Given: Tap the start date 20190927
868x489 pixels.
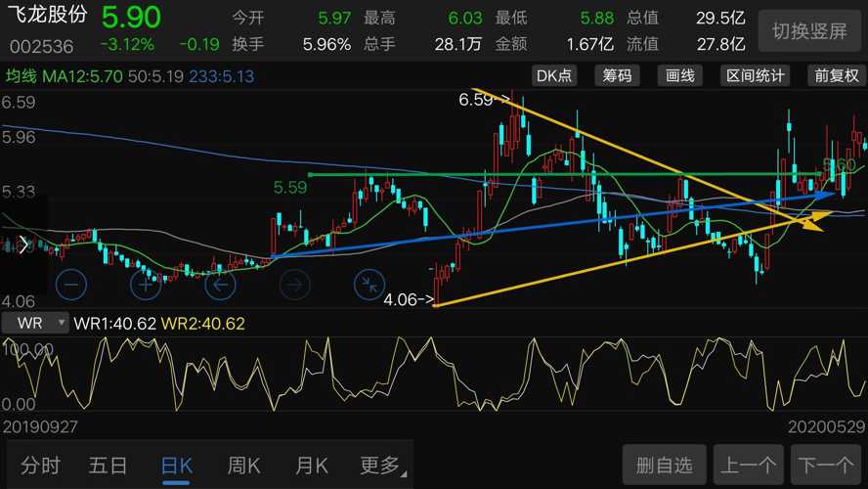Looking at the screenshot, I should pos(40,426).
